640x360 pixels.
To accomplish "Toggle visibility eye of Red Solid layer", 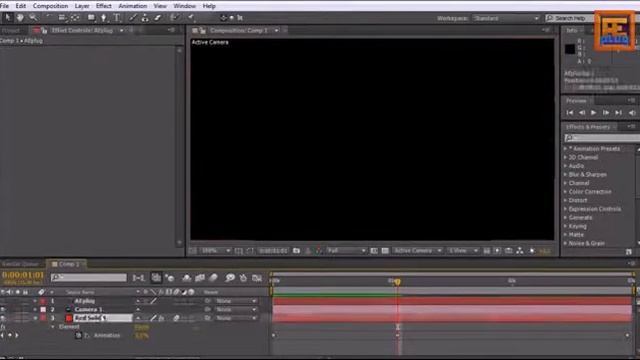I will (3, 318).
